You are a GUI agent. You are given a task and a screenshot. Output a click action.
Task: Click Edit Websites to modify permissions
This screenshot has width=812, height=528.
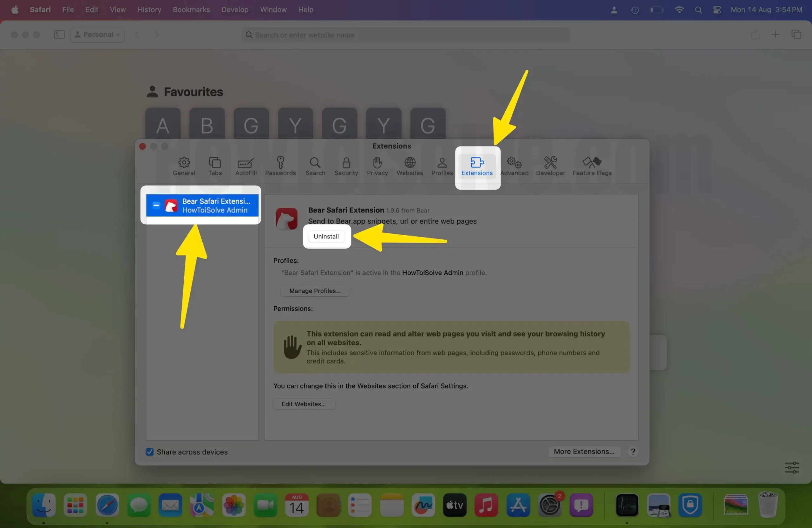click(x=304, y=404)
